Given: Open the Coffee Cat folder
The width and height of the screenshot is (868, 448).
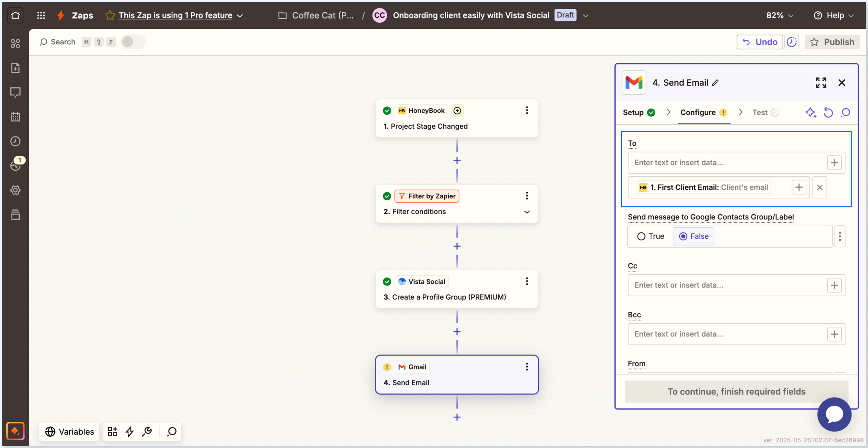Looking at the screenshot, I should pyautogui.click(x=316, y=16).
